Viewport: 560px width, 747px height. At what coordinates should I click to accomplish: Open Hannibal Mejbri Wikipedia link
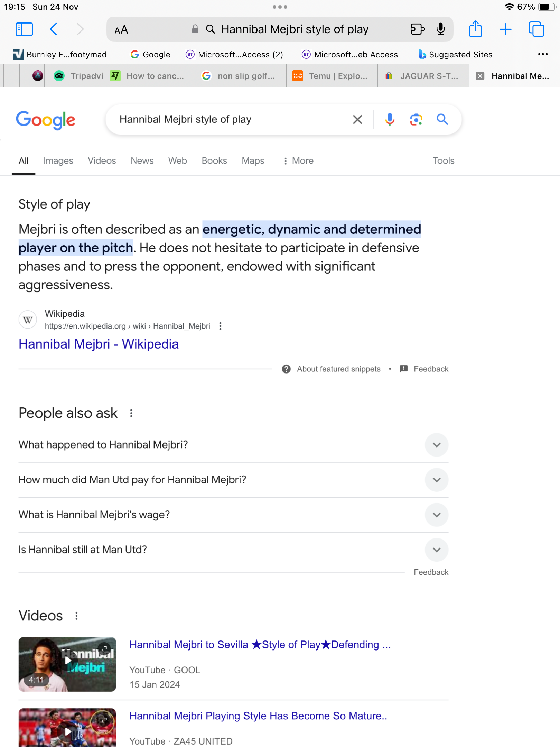(x=99, y=344)
